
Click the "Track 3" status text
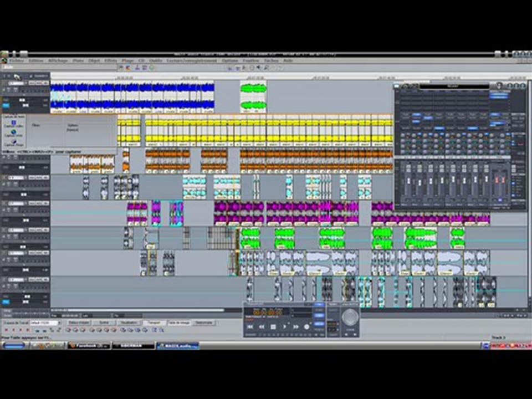[x=498, y=337]
